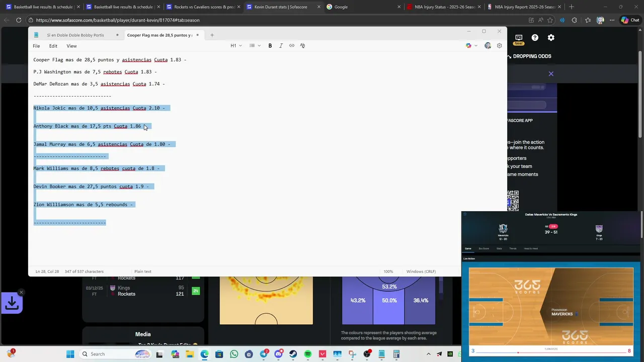Open the H1 heading dropdown
The height and width of the screenshot is (362, 644).
[236, 46]
